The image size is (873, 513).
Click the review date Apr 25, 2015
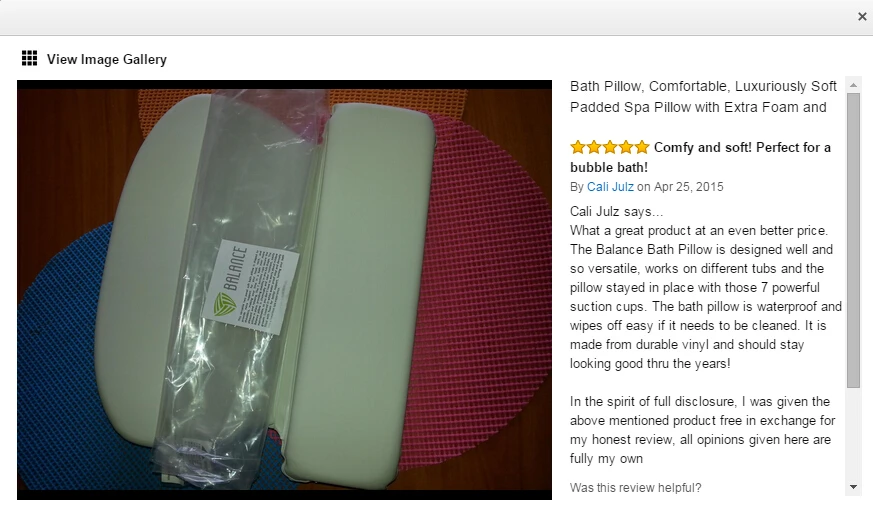(x=689, y=187)
